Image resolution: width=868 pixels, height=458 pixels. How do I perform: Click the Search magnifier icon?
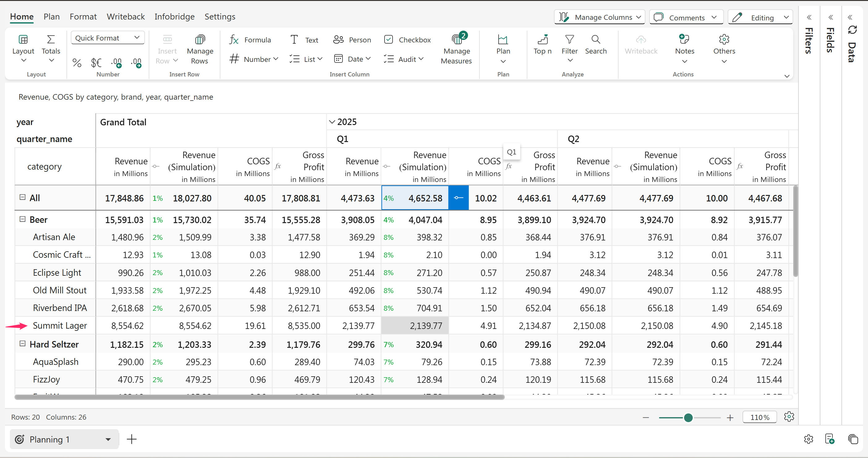(x=595, y=40)
